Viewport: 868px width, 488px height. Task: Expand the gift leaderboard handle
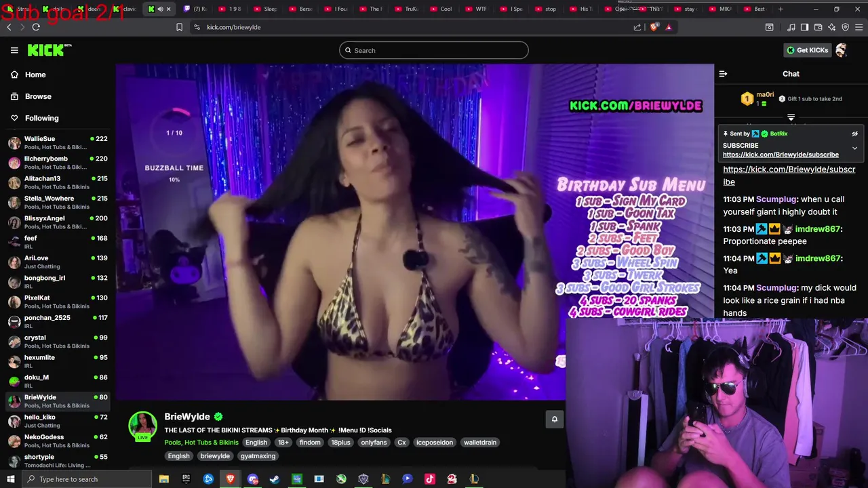(x=791, y=117)
